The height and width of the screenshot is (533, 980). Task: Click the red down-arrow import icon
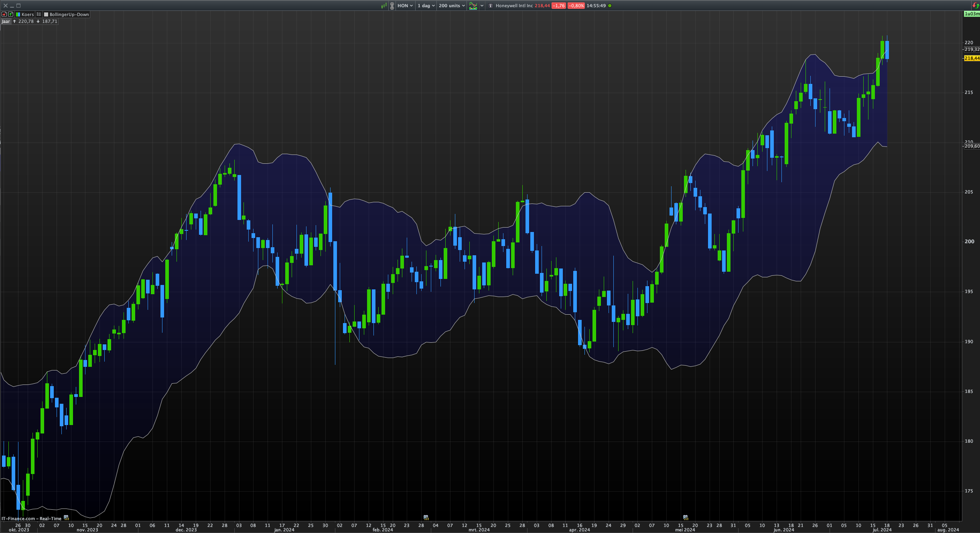[x=4, y=14]
